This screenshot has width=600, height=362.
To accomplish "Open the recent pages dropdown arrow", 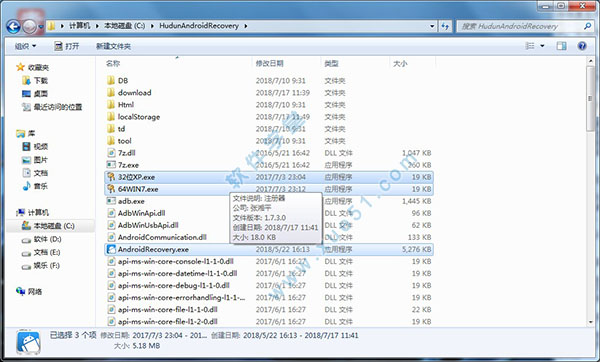I will (x=41, y=27).
